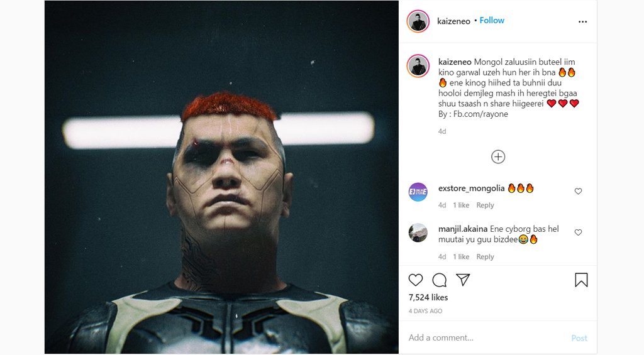Viewport: 644px width, 355px height.
Task: Open manjil.akaina profile avatar
Action: pyautogui.click(x=418, y=232)
